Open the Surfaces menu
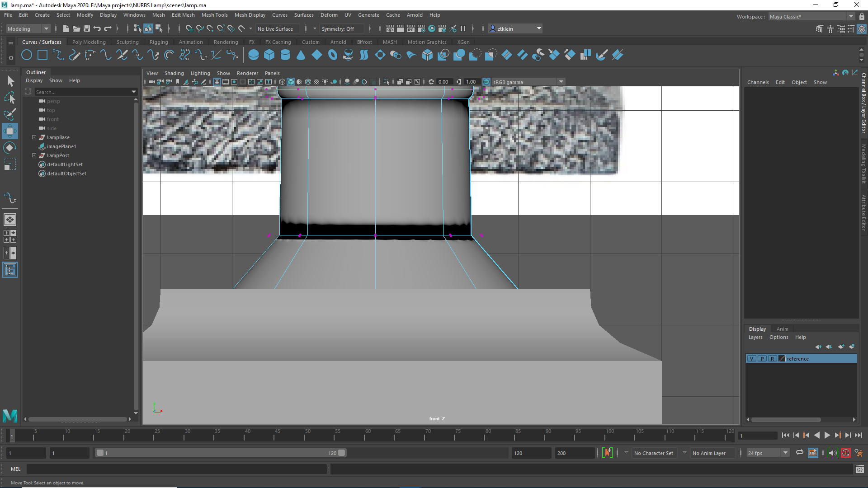 tap(303, 15)
